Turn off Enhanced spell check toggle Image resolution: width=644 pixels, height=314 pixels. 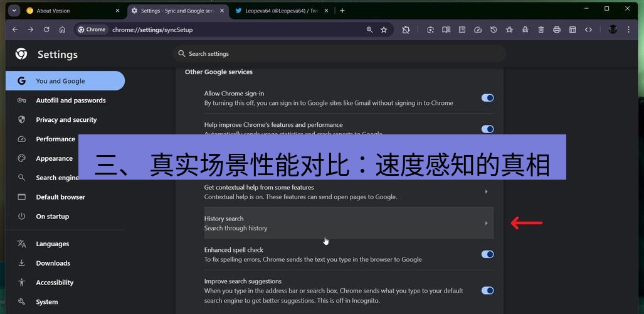(487, 254)
